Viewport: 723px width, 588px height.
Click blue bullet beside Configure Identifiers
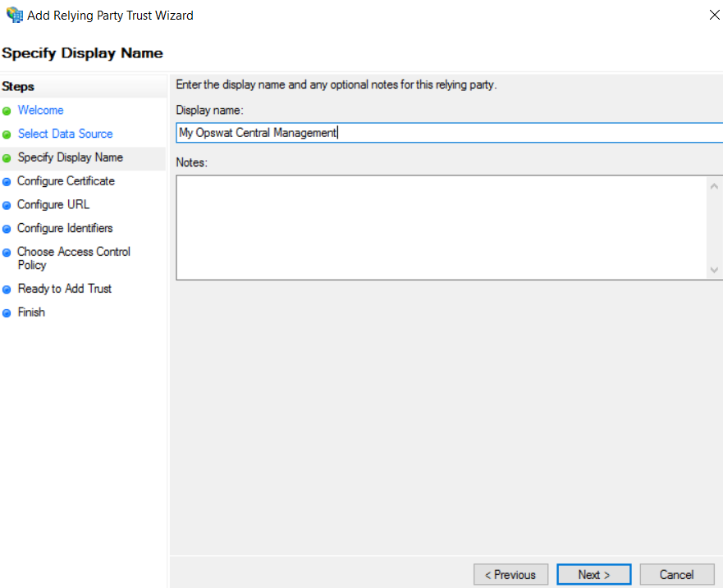tap(7, 229)
